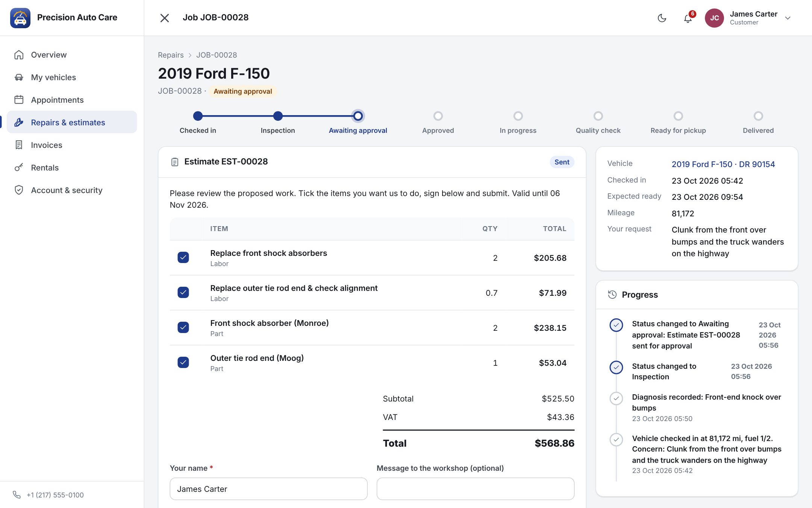Click the Total amount $568.86
This screenshot has width=812, height=508.
(554, 443)
